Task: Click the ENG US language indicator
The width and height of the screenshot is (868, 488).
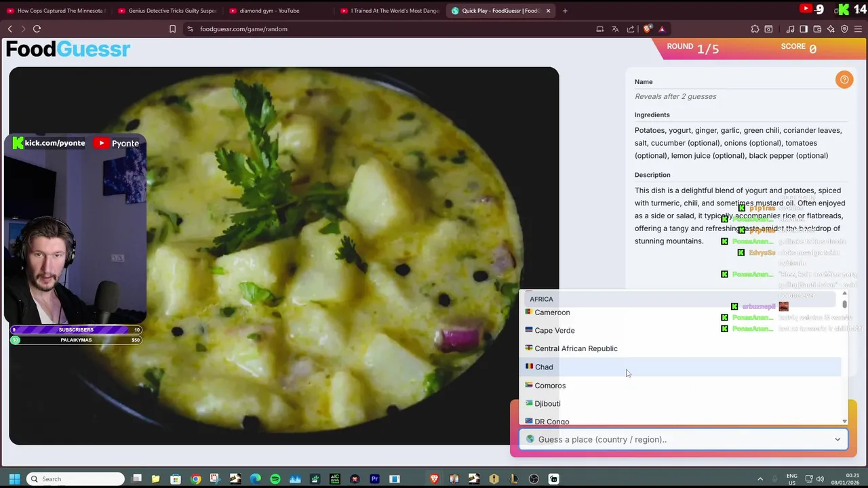Action: click(792, 479)
